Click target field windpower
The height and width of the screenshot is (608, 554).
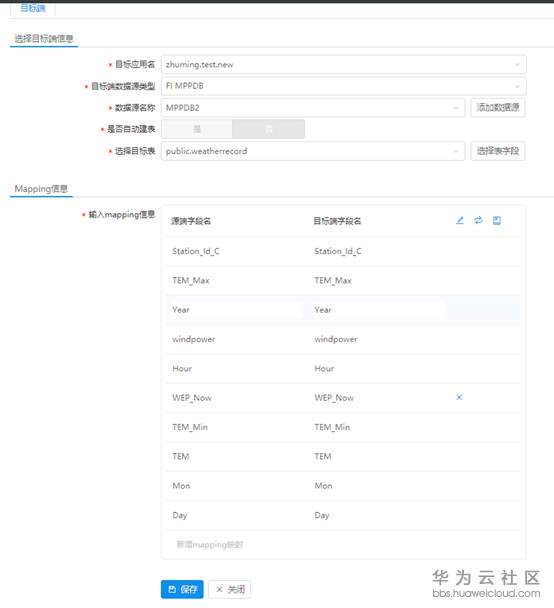click(336, 339)
